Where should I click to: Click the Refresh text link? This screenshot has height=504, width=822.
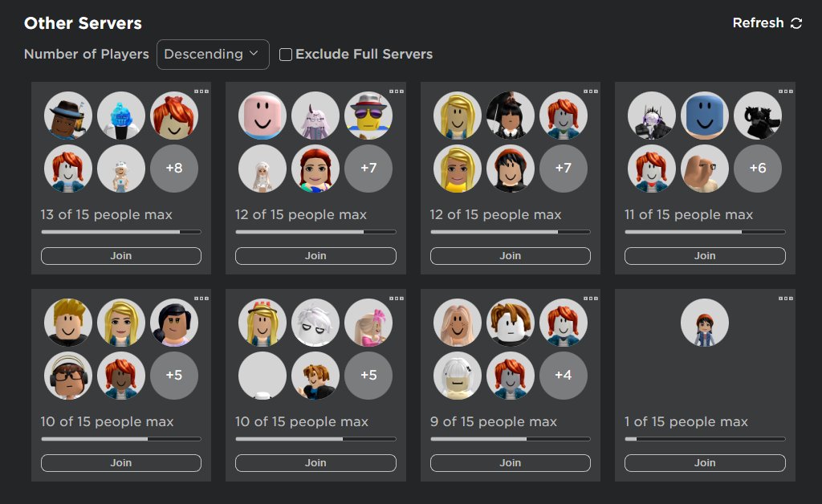point(758,23)
